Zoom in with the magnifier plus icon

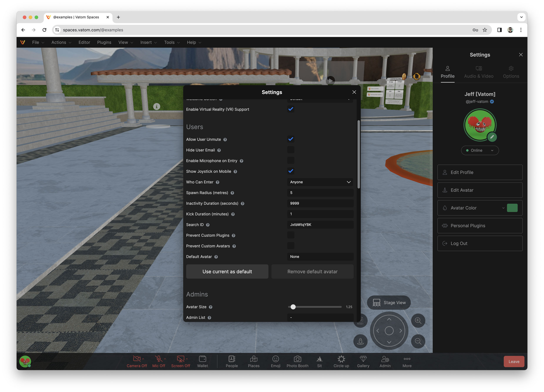418,321
